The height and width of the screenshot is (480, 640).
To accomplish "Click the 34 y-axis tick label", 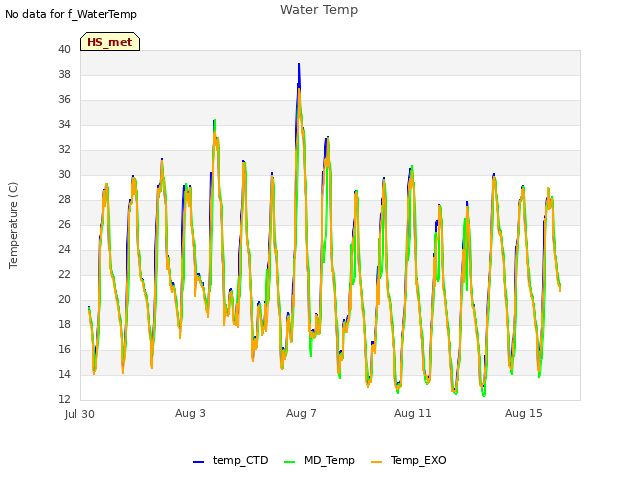I will (x=64, y=124).
